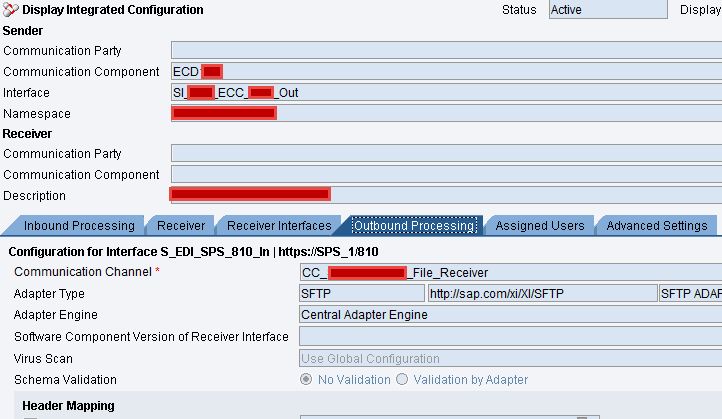The image size is (722, 419).
Task: Click the Communication Channel File_Receiver field
Action: (x=511, y=273)
